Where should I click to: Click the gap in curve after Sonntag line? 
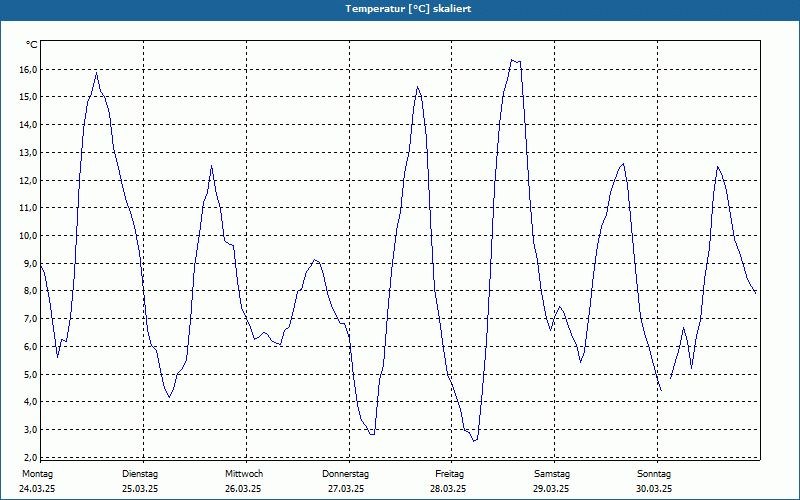666,384
